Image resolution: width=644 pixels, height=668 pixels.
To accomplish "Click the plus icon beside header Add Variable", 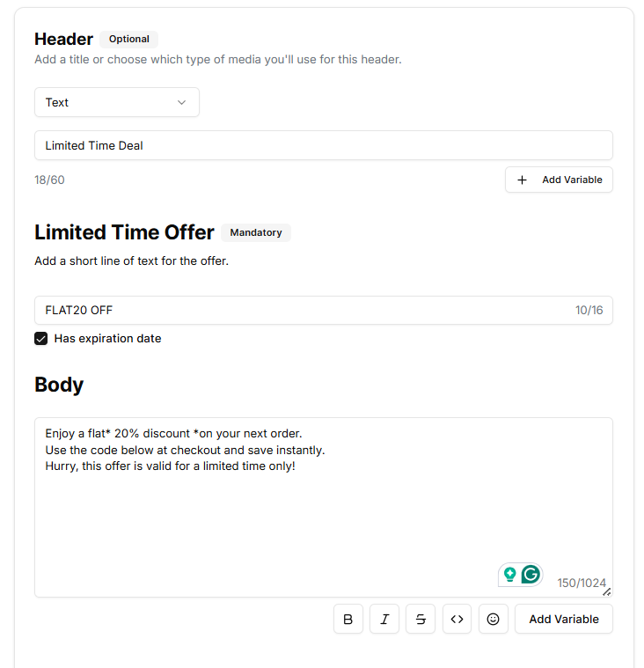I will 522,180.
